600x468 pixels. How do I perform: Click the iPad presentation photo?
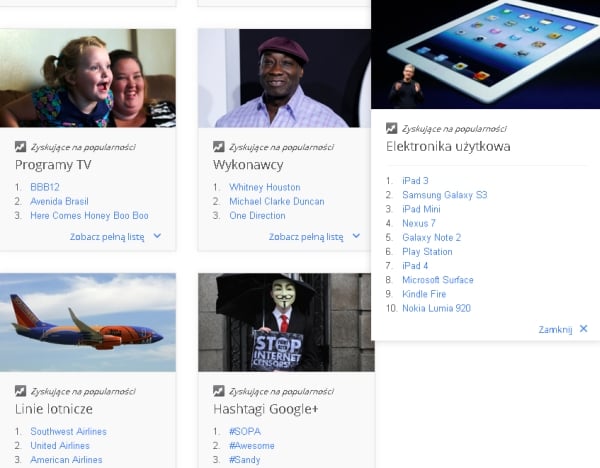point(486,54)
